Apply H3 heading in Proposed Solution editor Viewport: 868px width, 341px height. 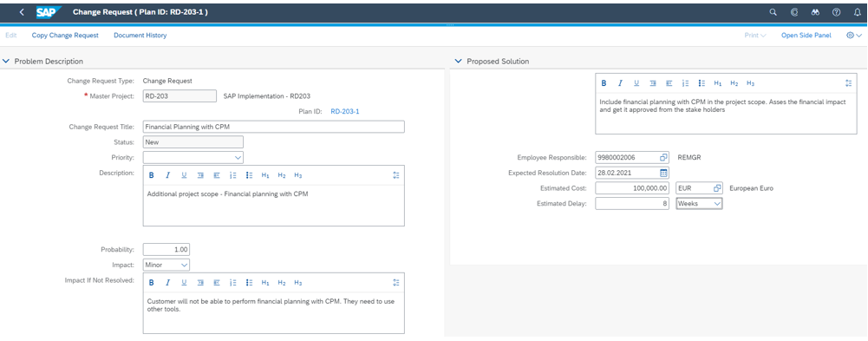coord(751,83)
